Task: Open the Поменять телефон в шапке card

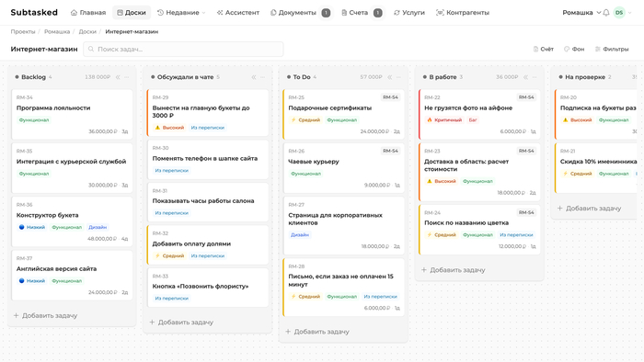Action: (208, 160)
